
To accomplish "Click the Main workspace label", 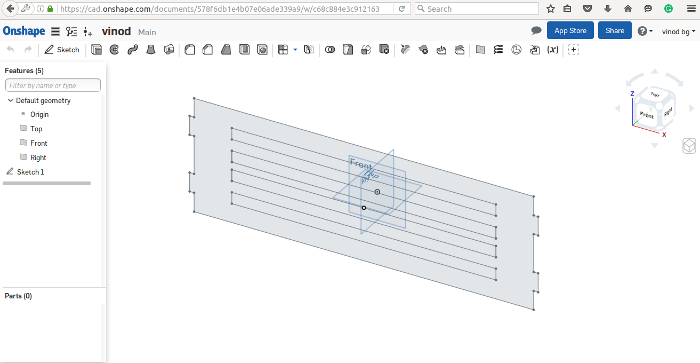I will point(147,32).
